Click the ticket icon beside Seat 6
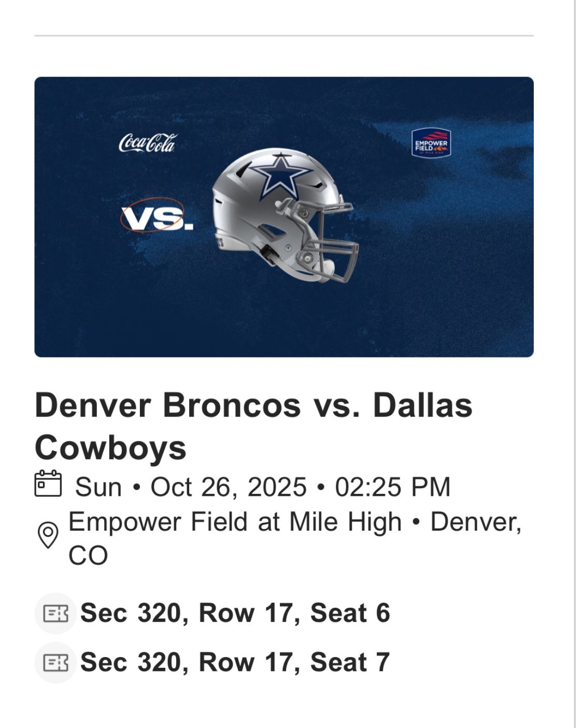 click(55, 613)
